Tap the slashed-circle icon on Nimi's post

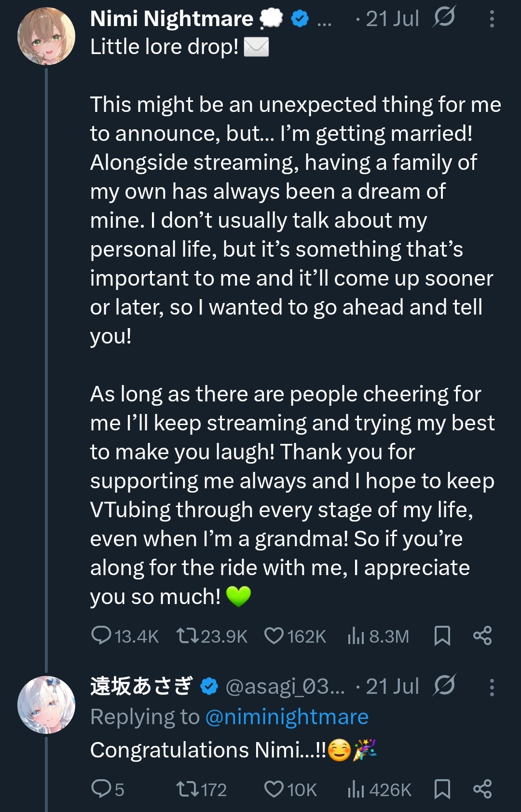pyautogui.click(x=444, y=18)
